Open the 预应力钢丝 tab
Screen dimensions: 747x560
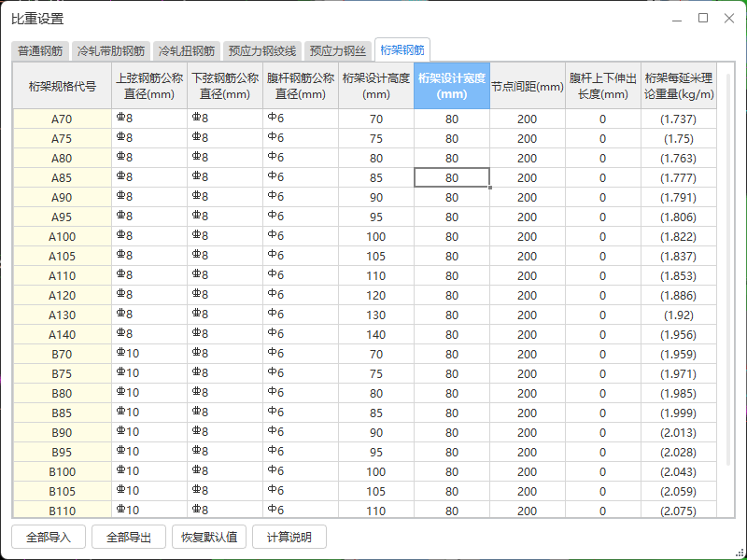coord(338,51)
